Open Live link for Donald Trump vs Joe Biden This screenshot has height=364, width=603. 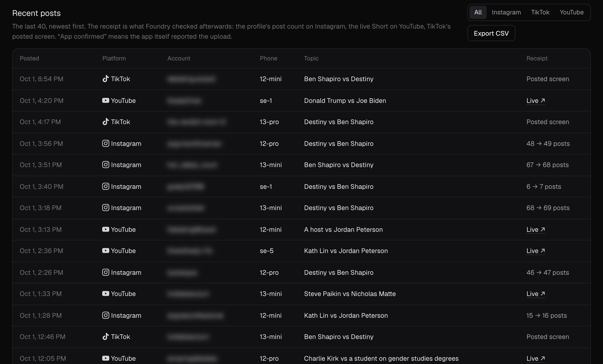pyautogui.click(x=535, y=101)
